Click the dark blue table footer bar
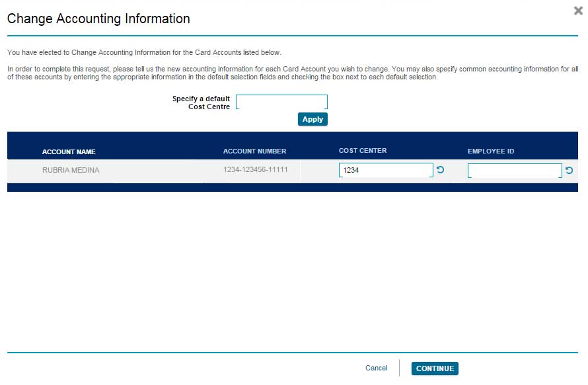Image resolution: width=588 pixels, height=385 pixels. (291, 187)
